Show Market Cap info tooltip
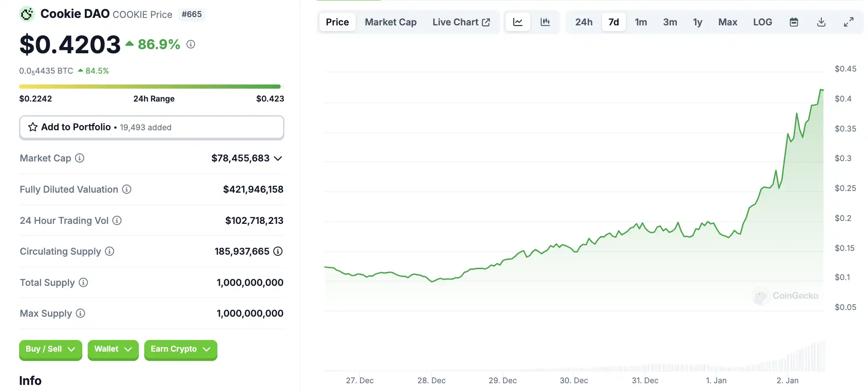Viewport: 868px width, 392px height. coord(79,158)
